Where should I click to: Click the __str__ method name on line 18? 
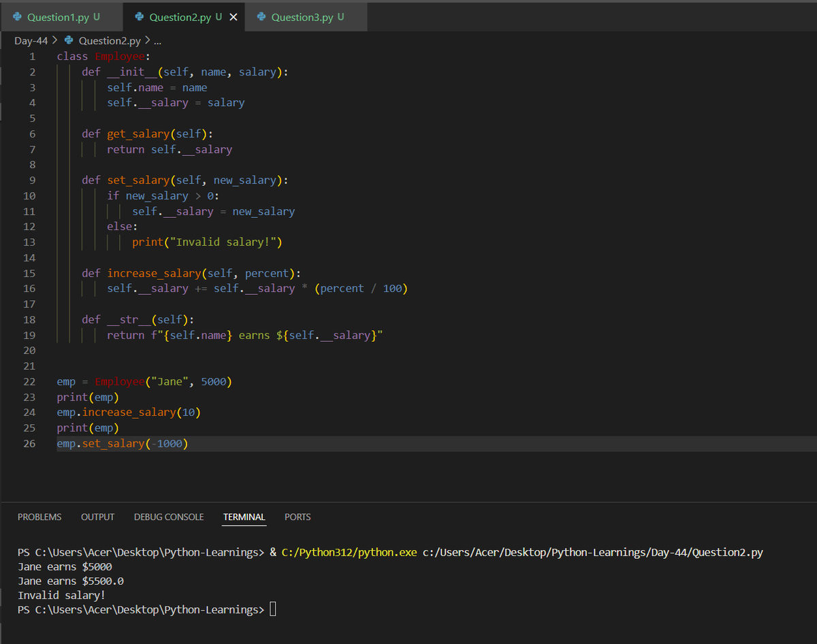pyautogui.click(x=129, y=319)
